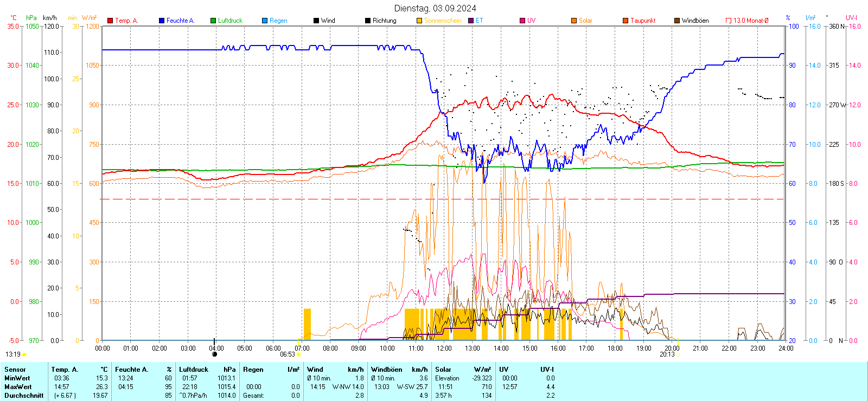Viewport: 868px width, 401px height.
Task: Toggle the orange Solar legend box
Action: (574, 21)
